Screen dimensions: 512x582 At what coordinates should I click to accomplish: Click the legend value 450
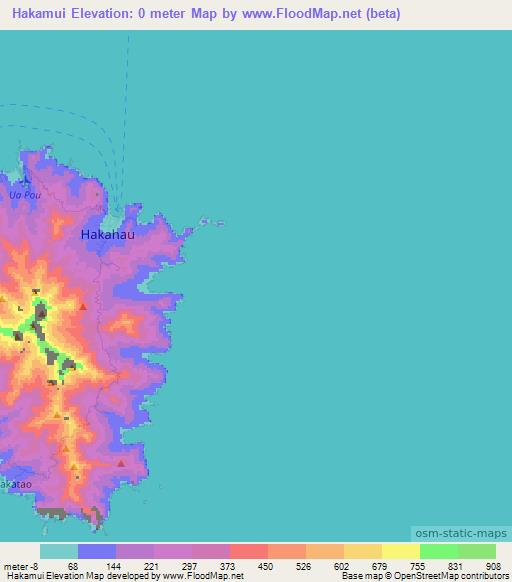(265, 567)
